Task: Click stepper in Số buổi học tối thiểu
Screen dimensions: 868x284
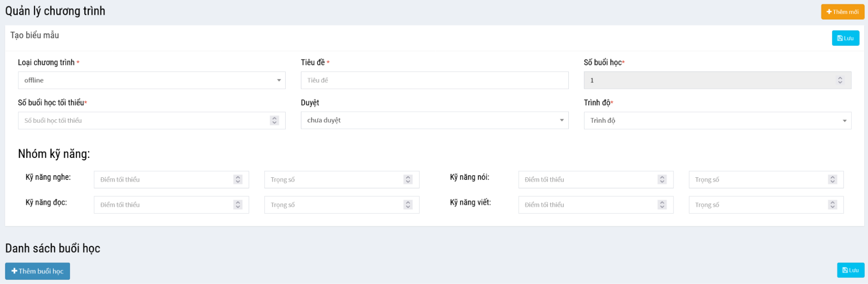Action: pyautogui.click(x=274, y=121)
